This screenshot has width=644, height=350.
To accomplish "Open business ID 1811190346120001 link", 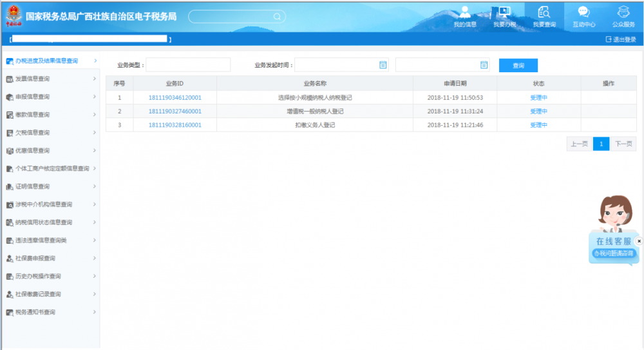I will (x=175, y=98).
